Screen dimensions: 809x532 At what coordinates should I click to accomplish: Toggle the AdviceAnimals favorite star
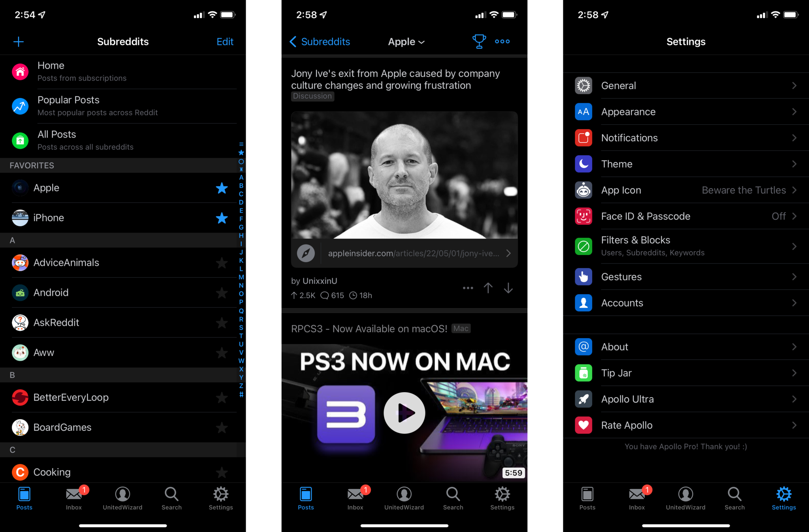(221, 261)
